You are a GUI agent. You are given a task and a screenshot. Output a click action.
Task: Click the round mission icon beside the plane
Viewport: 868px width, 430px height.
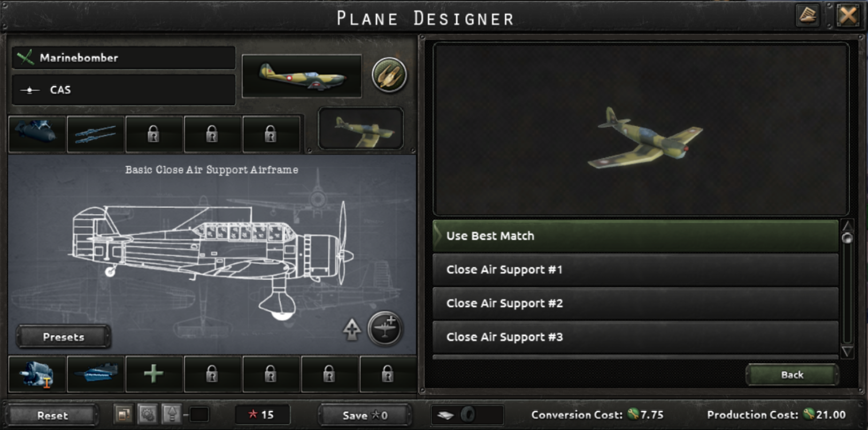click(389, 75)
